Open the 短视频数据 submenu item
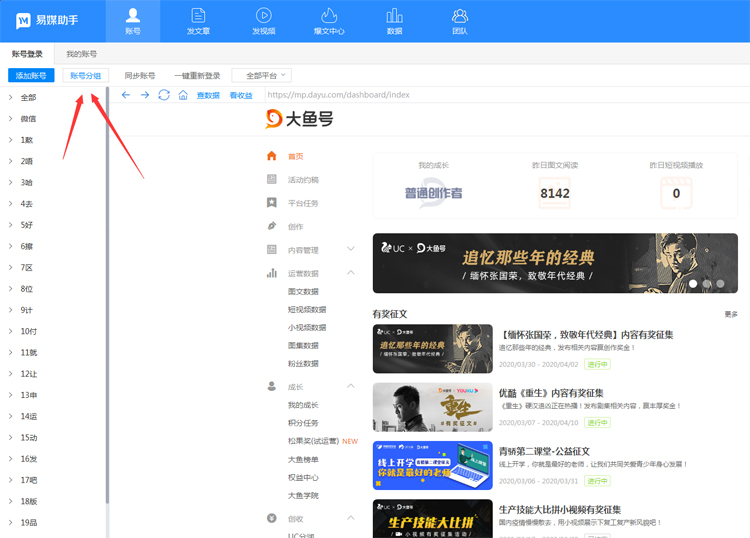The width and height of the screenshot is (750, 538). point(307,309)
